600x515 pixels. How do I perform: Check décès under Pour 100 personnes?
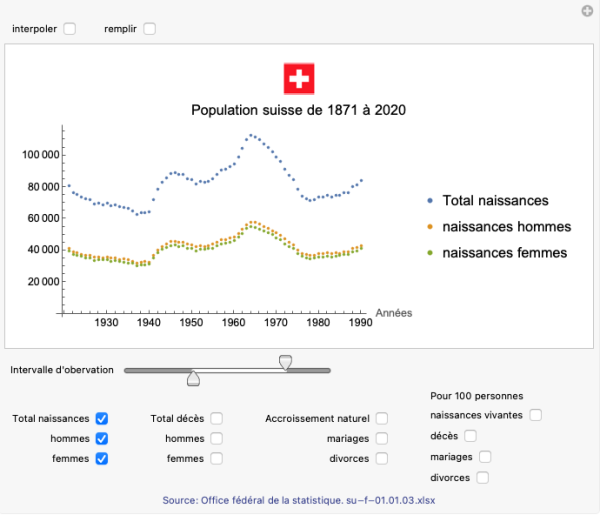470,436
